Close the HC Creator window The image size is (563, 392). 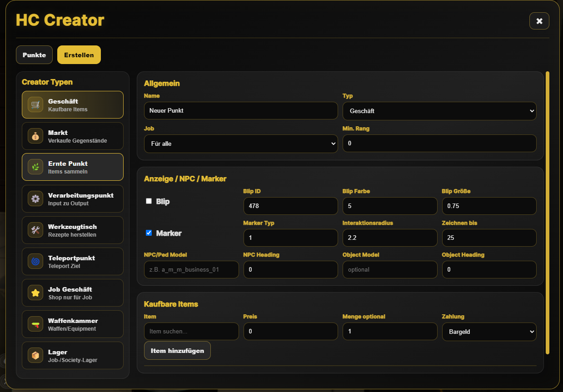pyautogui.click(x=539, y=21)
